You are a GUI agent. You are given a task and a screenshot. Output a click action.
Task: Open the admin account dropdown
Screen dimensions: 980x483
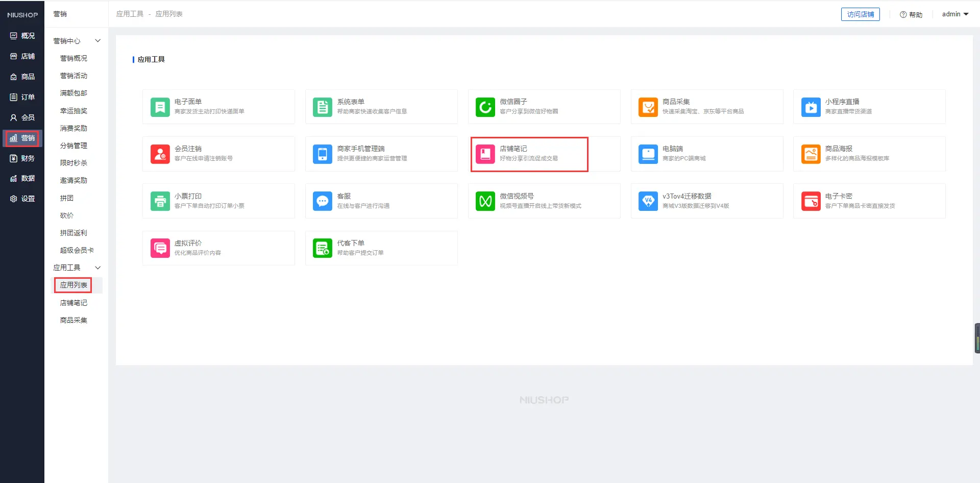point(955,14)
